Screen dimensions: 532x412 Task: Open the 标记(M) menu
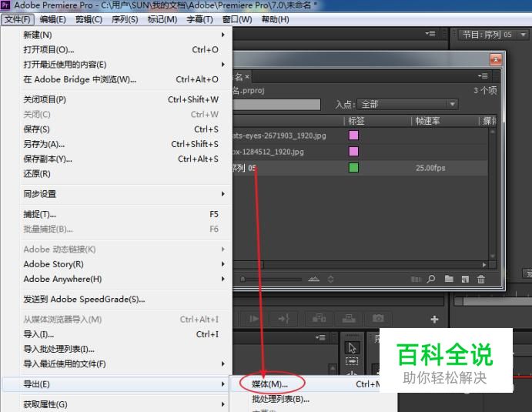coord(162,19)
